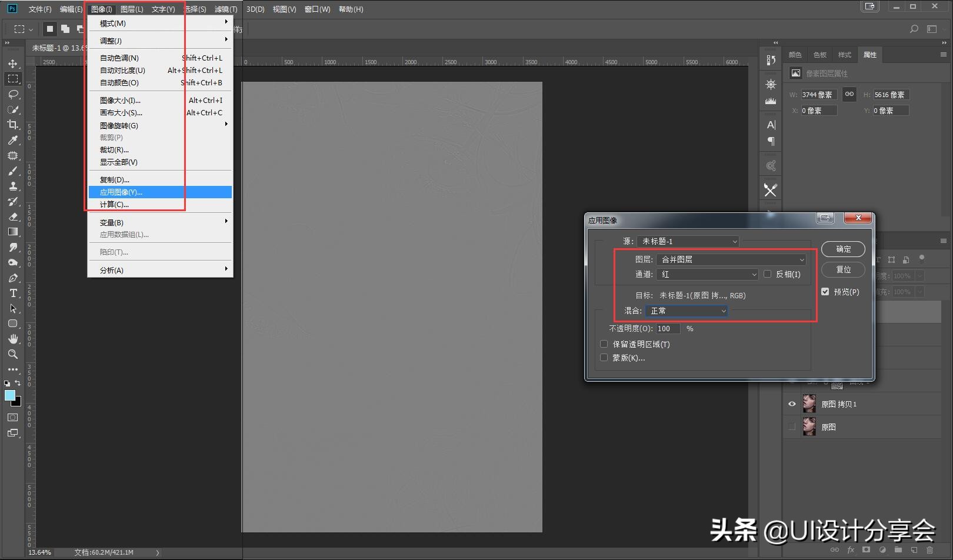953x560 pixels.
Task: Choose 计算(C)... from the Image menu
Action: (114, 205)
